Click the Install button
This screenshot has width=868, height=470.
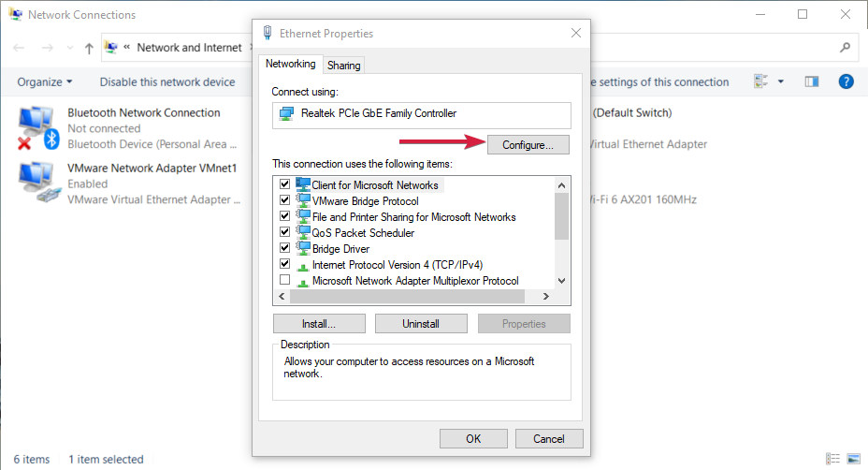[x=319, y=324]
